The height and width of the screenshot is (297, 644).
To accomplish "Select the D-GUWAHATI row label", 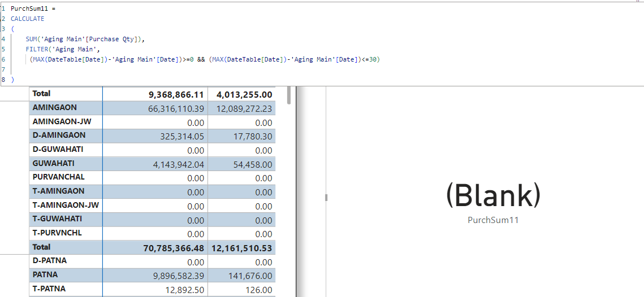I will 58,149.
